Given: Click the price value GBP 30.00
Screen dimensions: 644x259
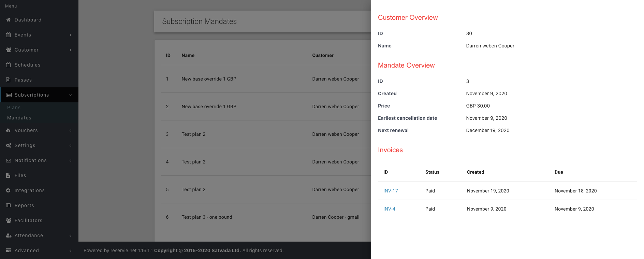Looking at the screenshot, I should pos(478,106).
